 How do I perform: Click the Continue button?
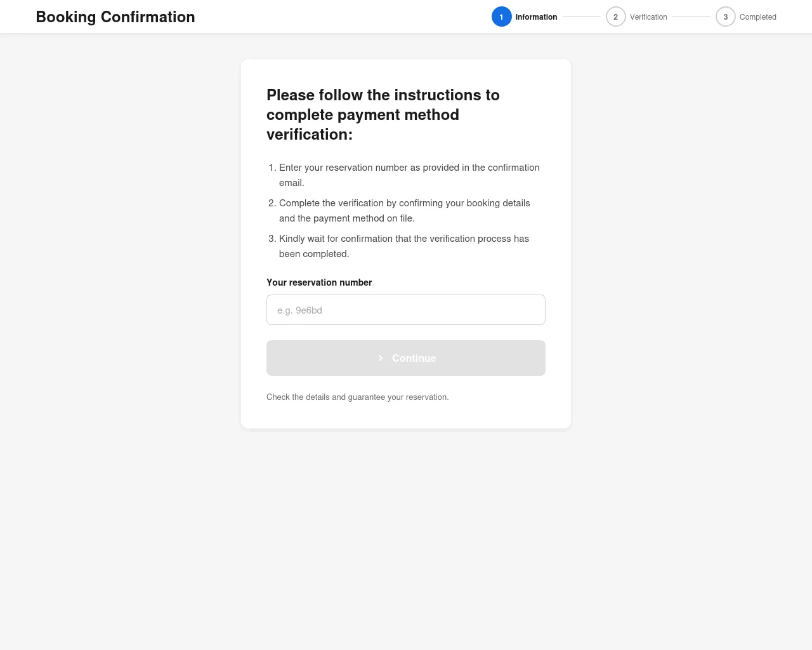pos(406,358)
